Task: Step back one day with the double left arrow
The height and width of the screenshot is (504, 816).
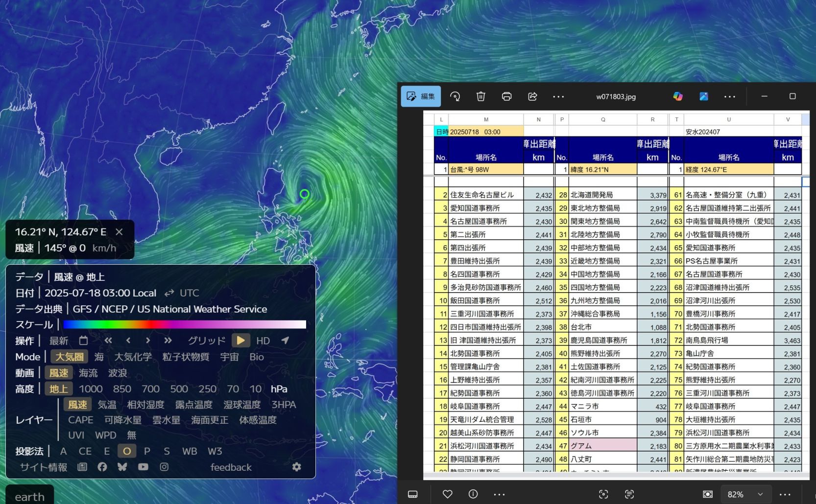Action: pos(108,340)
